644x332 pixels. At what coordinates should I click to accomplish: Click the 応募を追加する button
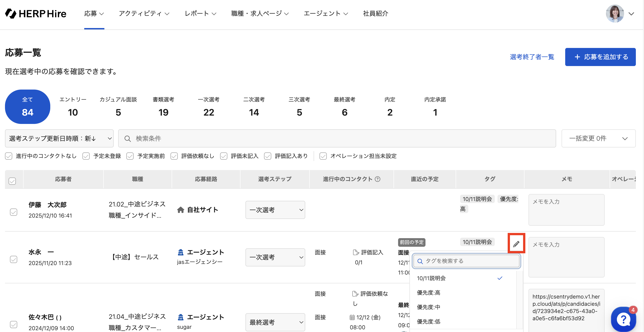tap(600, 57)
